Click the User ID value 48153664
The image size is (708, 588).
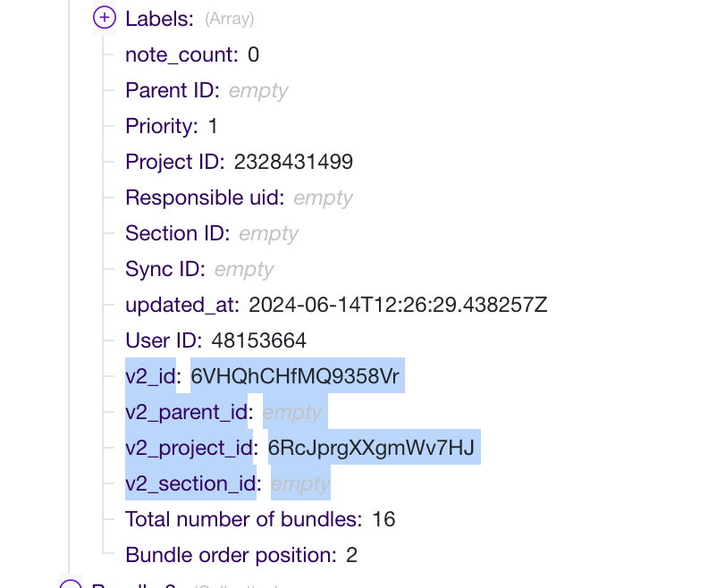coord(258,340)
